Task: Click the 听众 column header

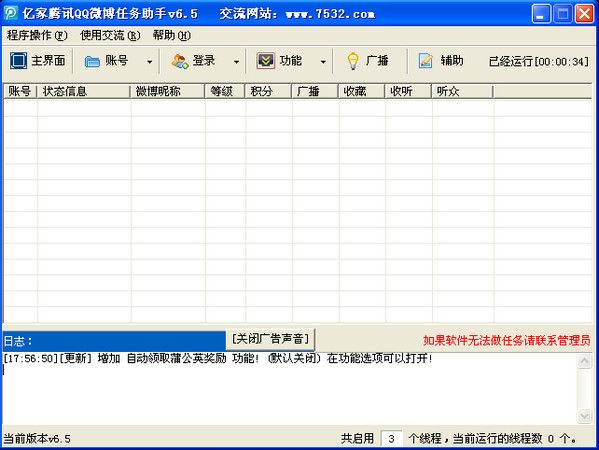Action: point(462,91)
